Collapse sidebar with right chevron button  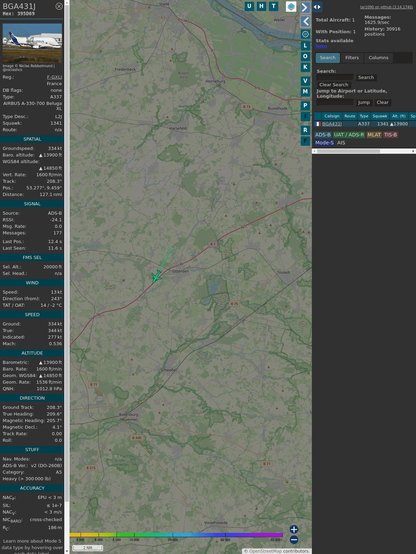tap(305, 7)
